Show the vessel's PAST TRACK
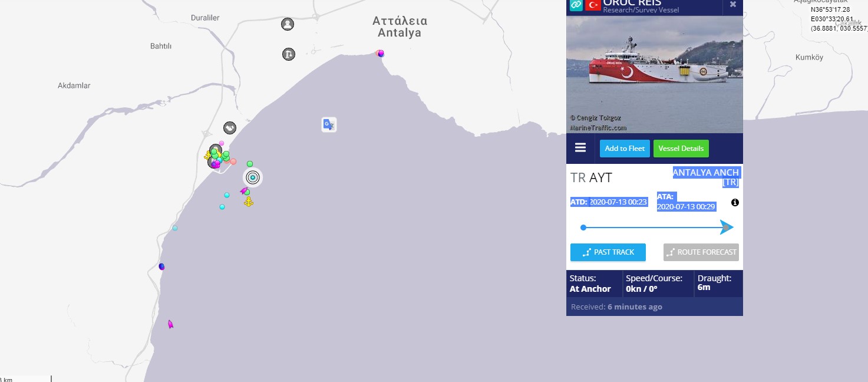The height and width of the screenshot is (382, 868). (x=608, y=252)
